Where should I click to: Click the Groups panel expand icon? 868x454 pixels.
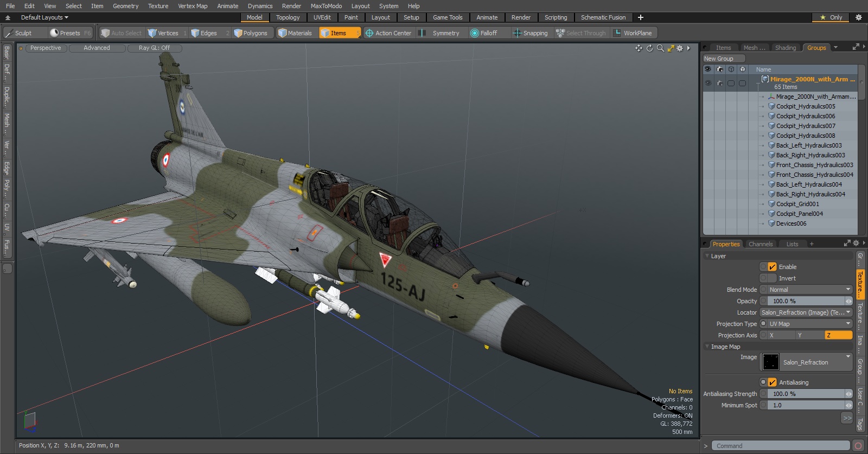coord(856,47)
